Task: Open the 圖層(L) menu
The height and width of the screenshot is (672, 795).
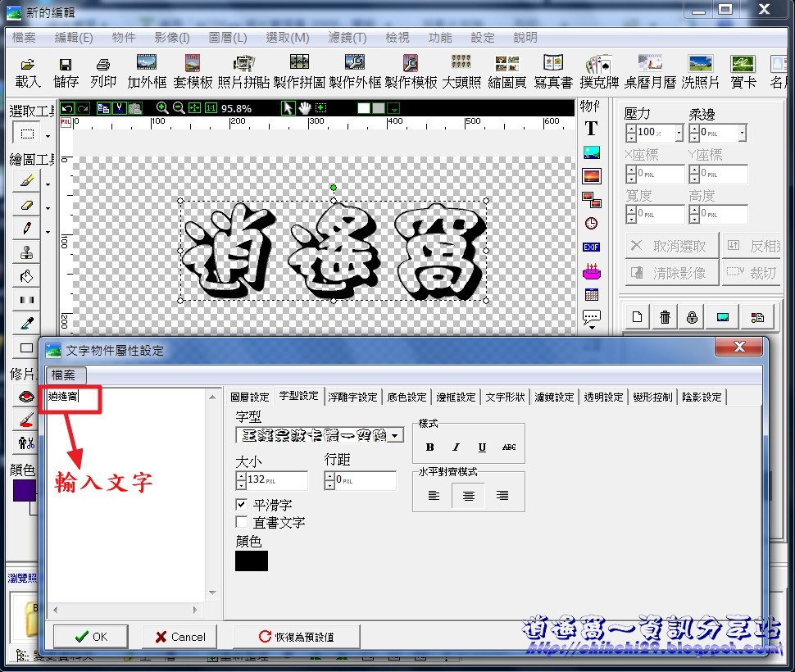Action: coord(228,38)
